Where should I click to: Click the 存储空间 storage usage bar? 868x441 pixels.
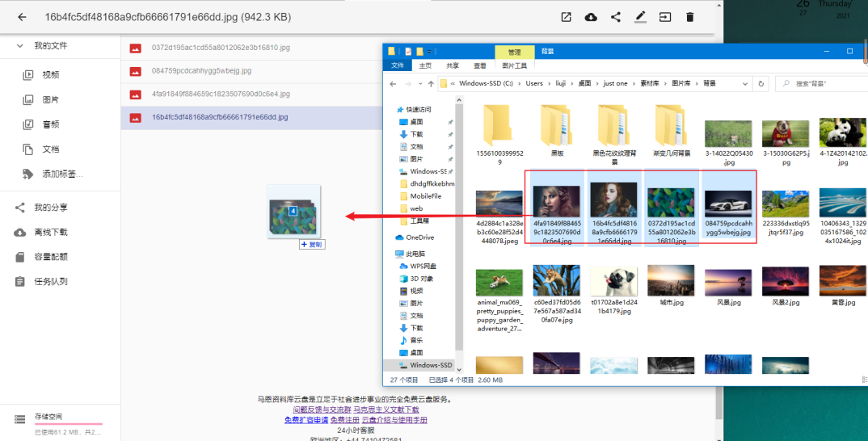68,424
